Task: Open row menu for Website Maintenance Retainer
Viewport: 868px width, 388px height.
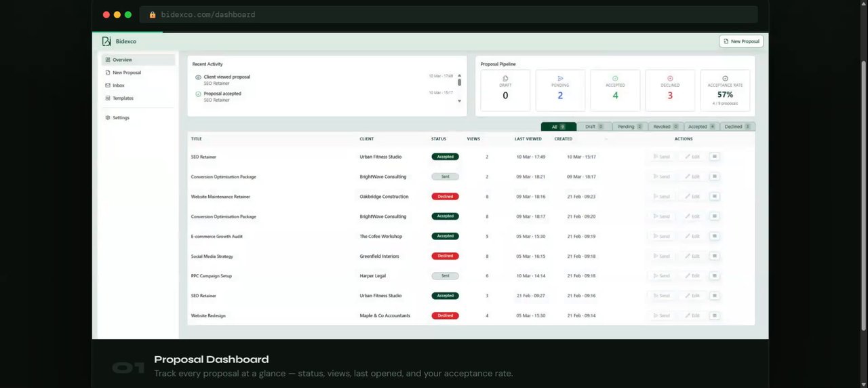Action: tap(714, 197)
